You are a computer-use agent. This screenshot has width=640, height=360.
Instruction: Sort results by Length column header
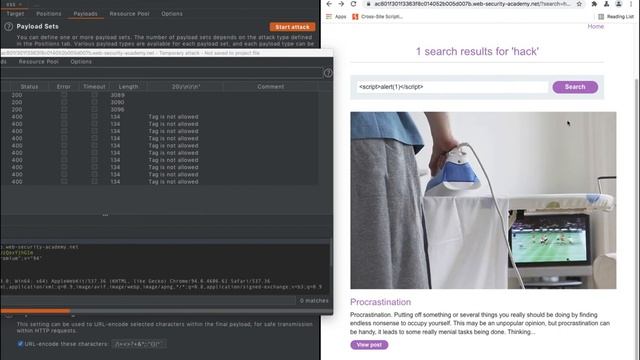pos(128,87)
